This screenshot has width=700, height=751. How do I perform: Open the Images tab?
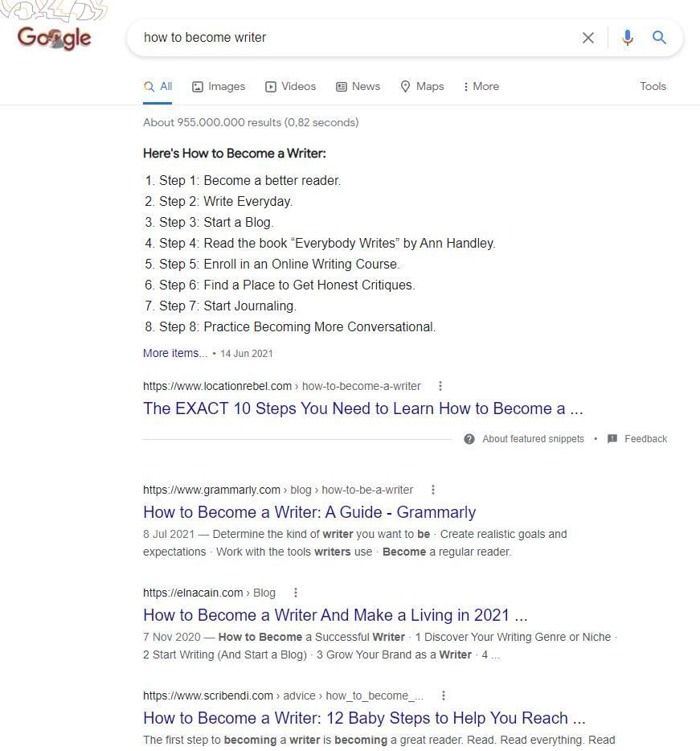(x=219, y=87)
